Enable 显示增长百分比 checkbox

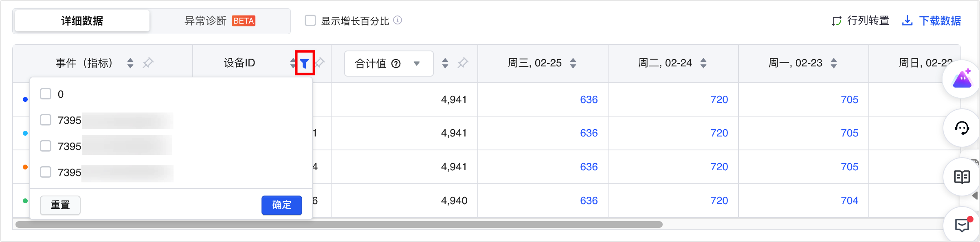click(310, 20)
